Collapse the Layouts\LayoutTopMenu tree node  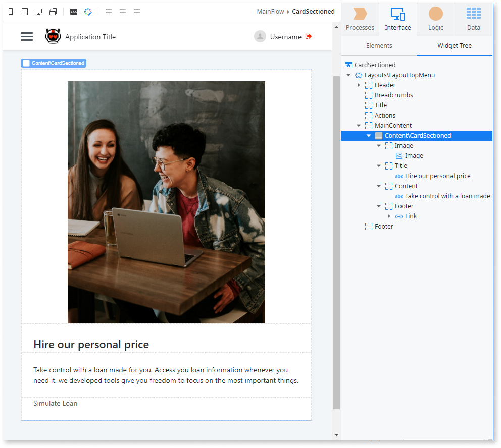pos(348,75)
